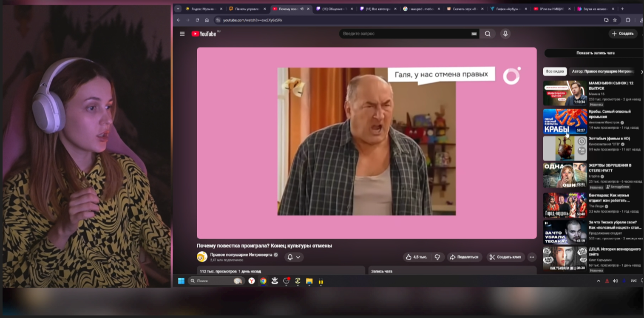Open the volume control in system tray
The height and width of the screenshot is (318, 644).
pos(615,281)
